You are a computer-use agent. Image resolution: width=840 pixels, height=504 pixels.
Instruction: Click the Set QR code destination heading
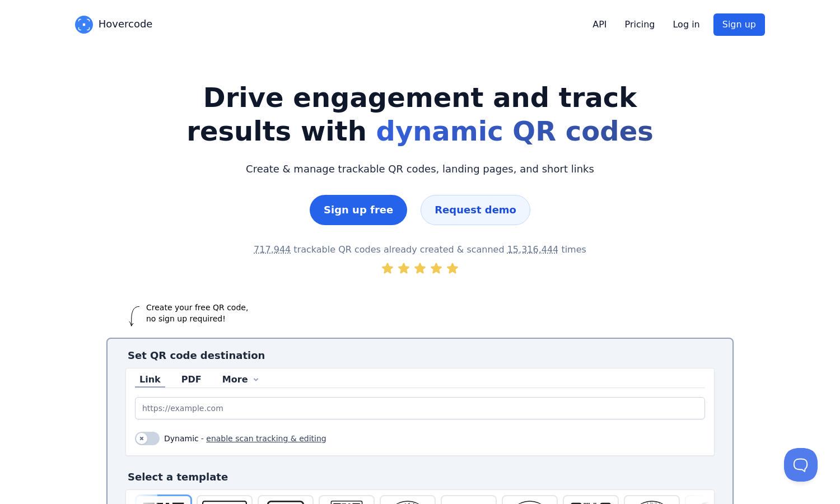(x=196, y=356)
